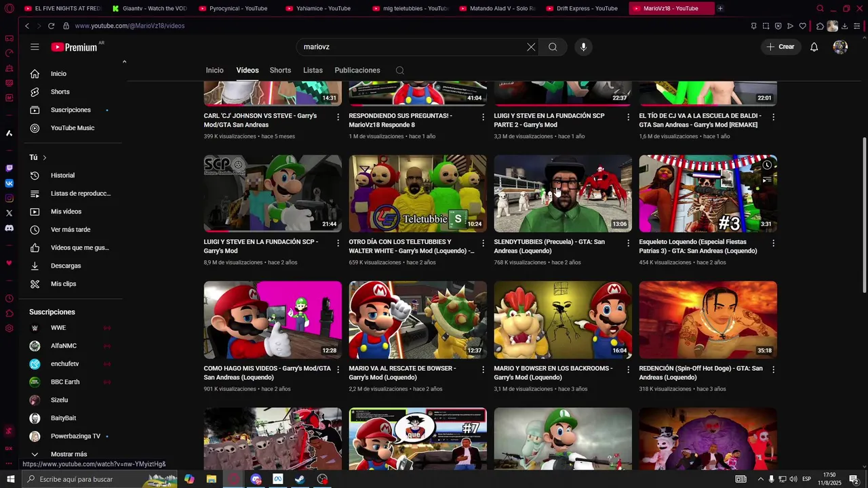Screen dimensions: 868x488
Task: Open more options for CARL 'CJ' JOHNSON VS STEVE
Action: [x=338, y=117]
